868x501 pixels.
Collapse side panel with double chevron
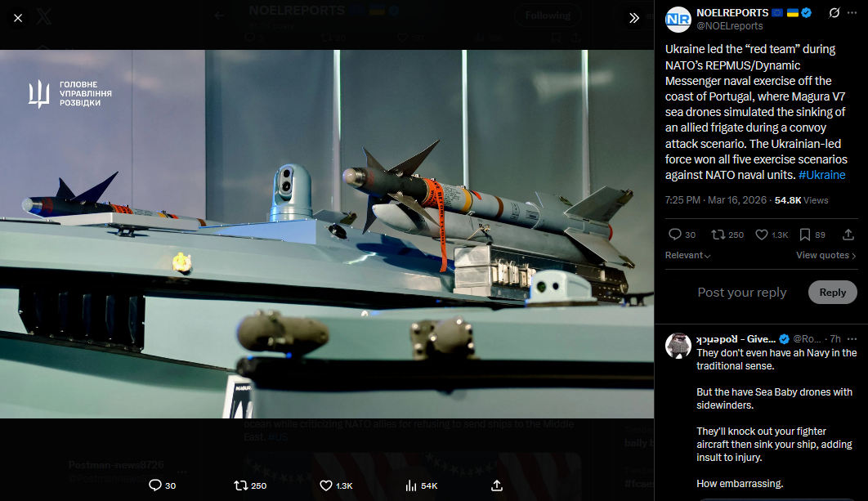(x=634, y=18)
